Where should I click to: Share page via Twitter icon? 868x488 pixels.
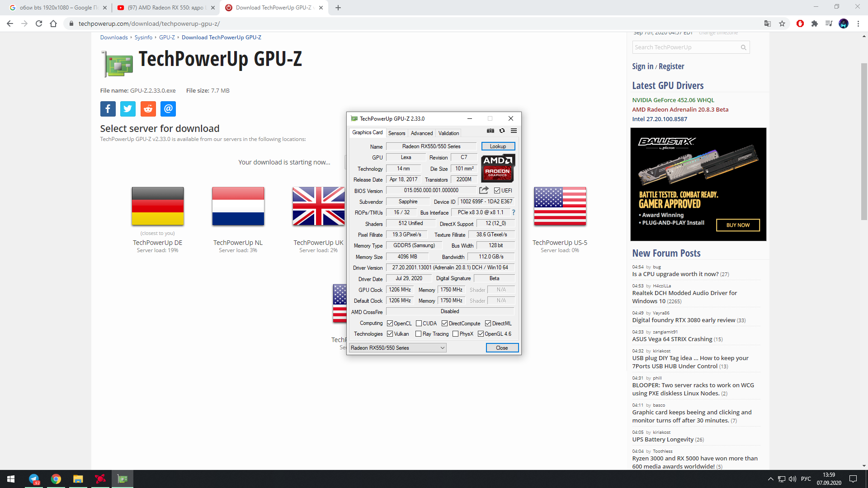[x=128, y=108]
